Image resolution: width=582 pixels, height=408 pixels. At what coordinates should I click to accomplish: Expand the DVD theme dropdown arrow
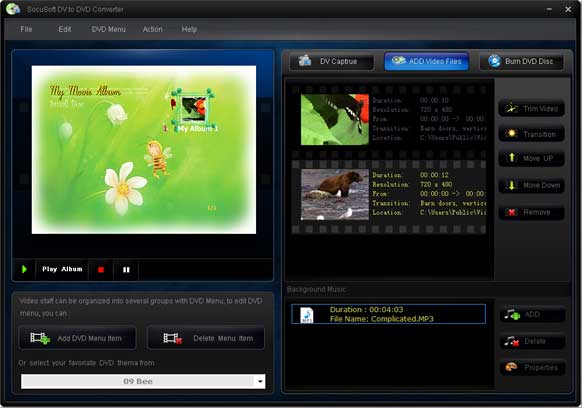point(260,381)
